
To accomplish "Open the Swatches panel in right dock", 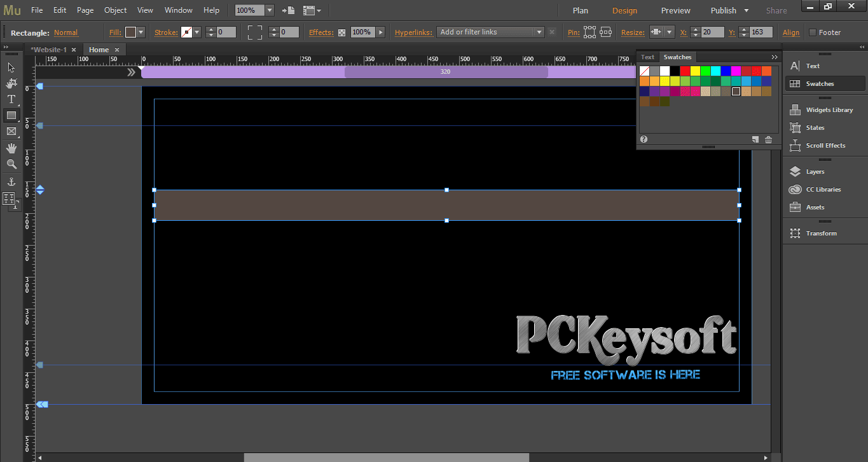I will [x=825, y=83].
